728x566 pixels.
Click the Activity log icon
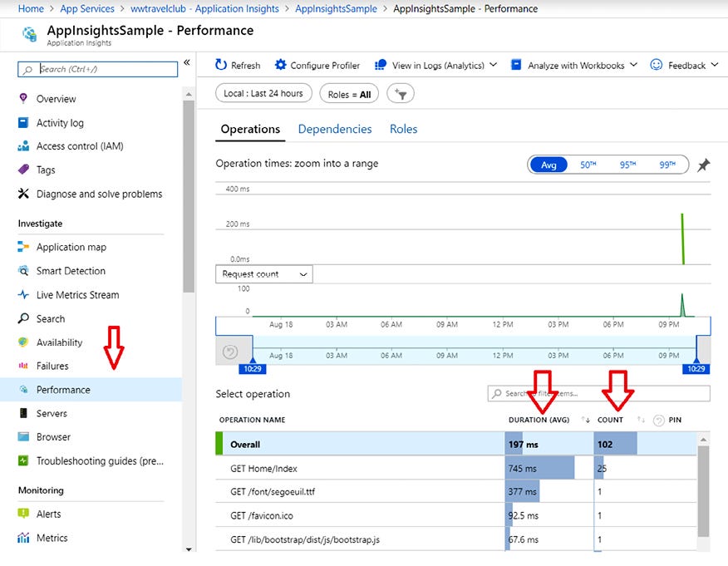click(x=23, y=122)
